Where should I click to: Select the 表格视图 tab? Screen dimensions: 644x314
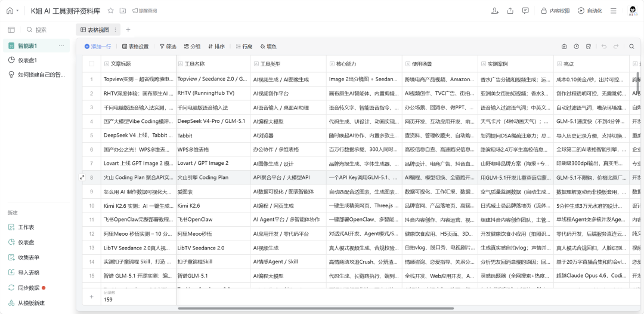coord(95,30)
